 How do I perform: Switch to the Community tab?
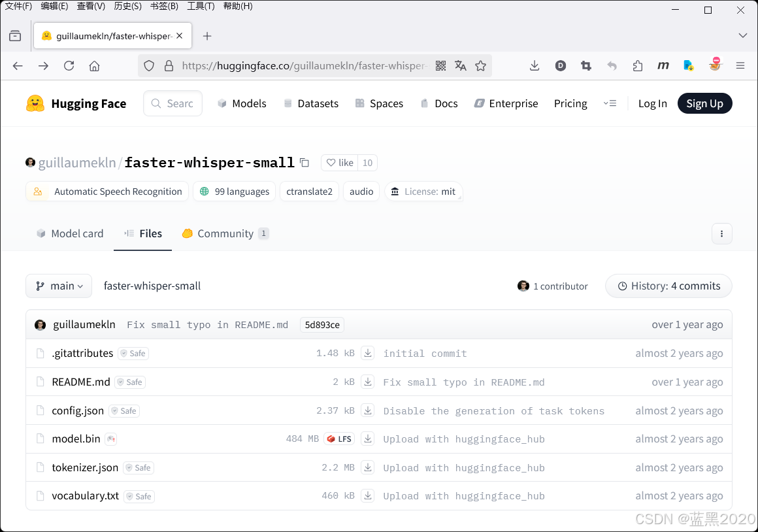point(225,233)
